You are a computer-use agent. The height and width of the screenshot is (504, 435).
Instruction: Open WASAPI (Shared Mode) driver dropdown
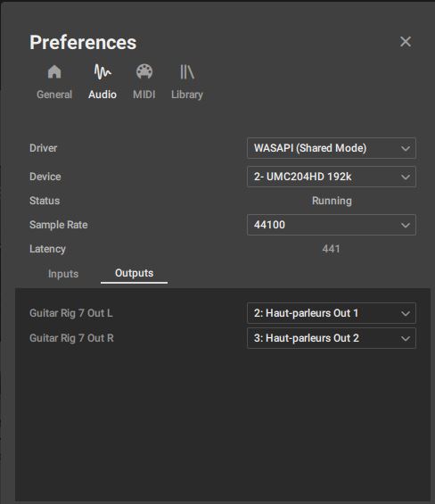(332, 148)
